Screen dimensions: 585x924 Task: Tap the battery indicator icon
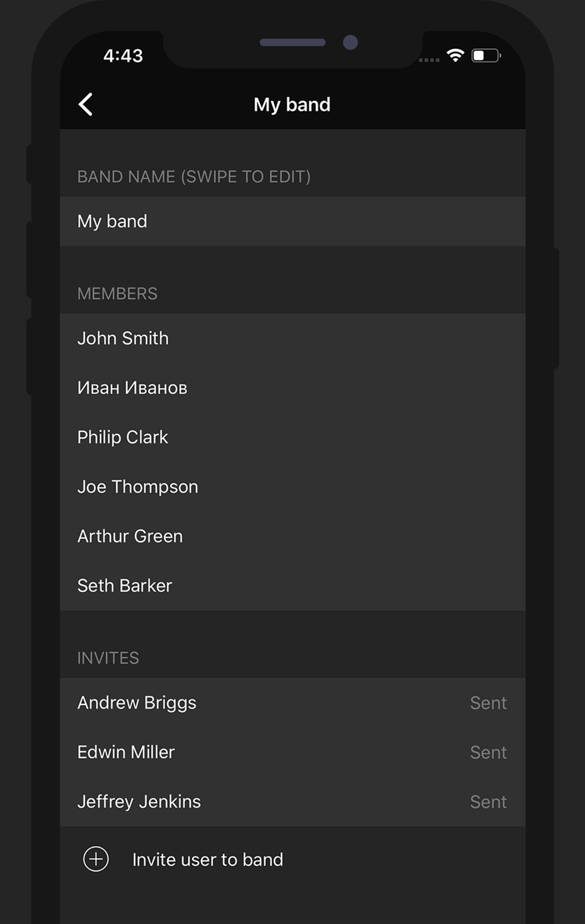click(486, 56)
